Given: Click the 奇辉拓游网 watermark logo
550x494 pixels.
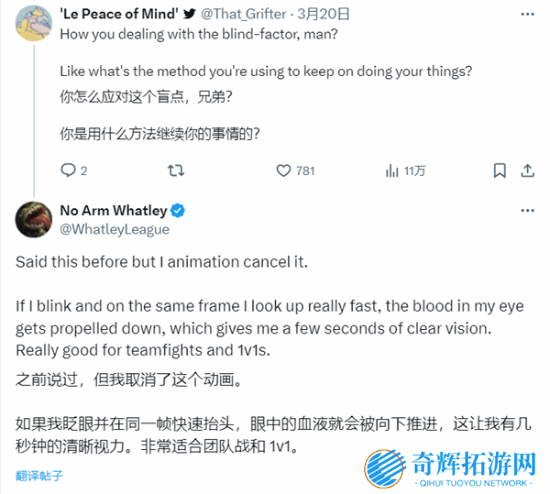Looking at the screenshot, I should 450,469.
